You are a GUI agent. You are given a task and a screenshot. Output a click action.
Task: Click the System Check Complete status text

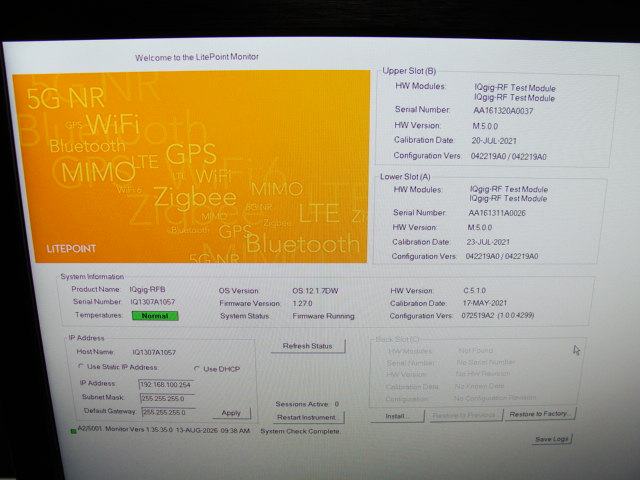pos(300,431)
